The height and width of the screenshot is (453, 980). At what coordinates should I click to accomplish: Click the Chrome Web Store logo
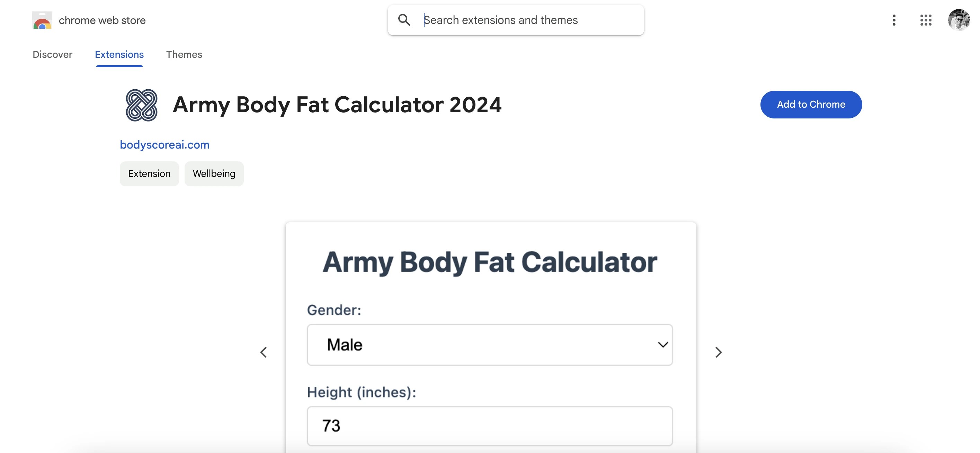coord(42,20)
